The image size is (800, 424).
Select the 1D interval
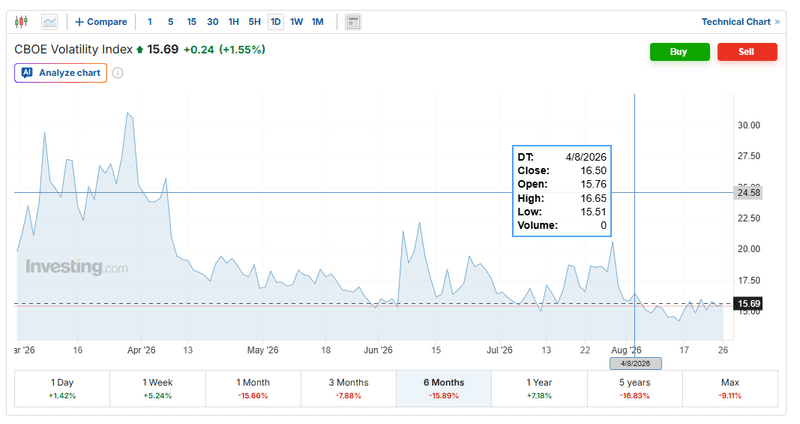click(276, 22)
